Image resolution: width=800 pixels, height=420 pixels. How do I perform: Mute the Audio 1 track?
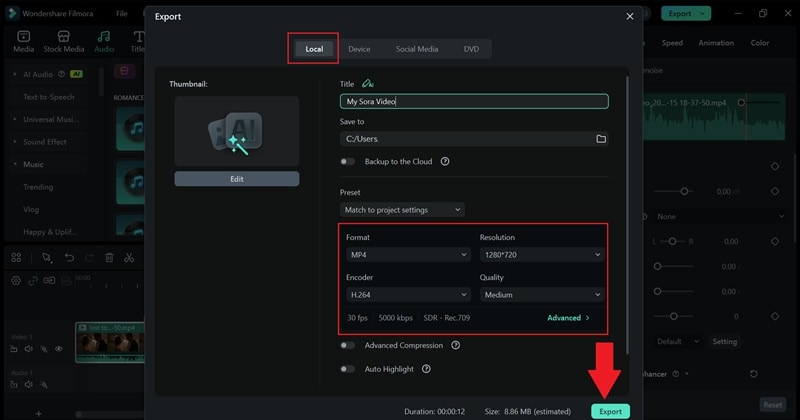tap(29, 384)
